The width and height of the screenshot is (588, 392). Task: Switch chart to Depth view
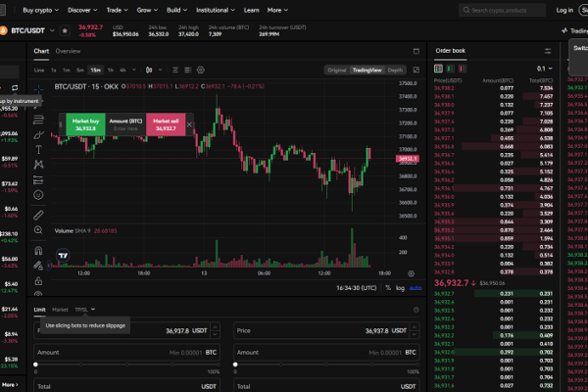pyautogui.click(x=395, y=71)
